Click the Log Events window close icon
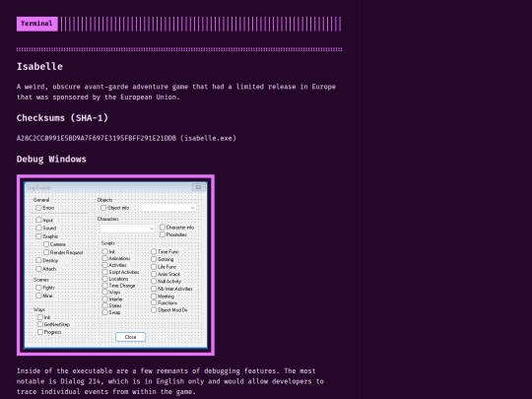Viewport: 532px width, 399px height. point(198,187)
